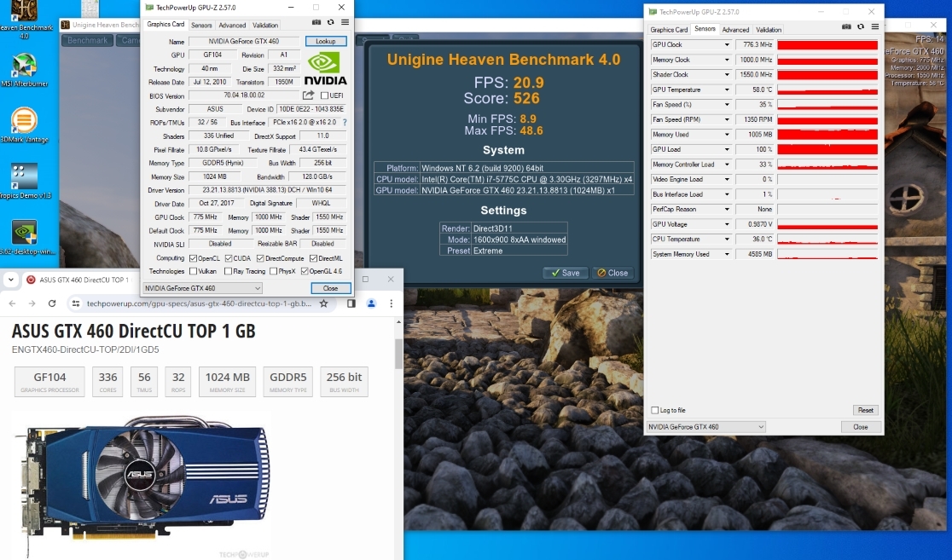Image resolution: width=952 pixels, height=560 pixels.
Task: Click the Chrome page vertical scrollbar
Action: [x=398, y=354]
